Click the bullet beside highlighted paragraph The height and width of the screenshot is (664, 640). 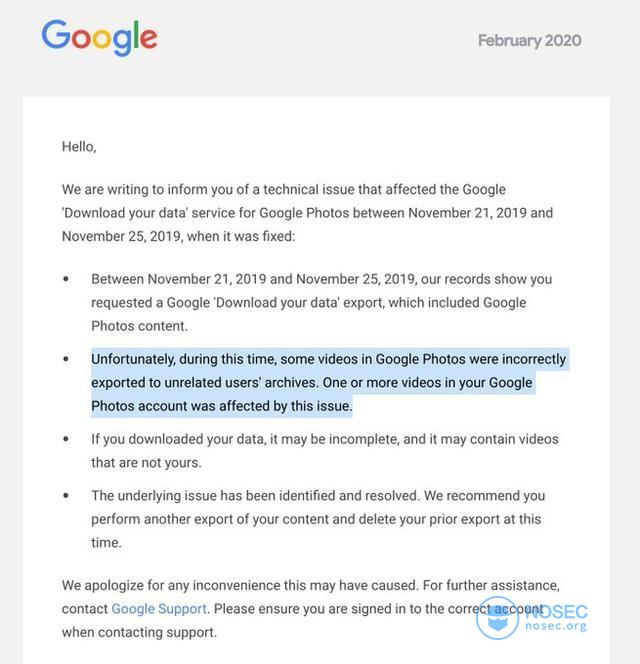point(66,359)
